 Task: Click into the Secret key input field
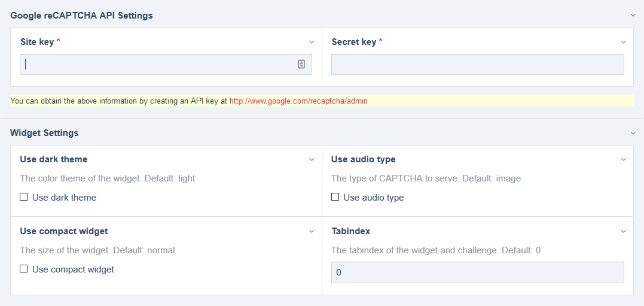477,65
